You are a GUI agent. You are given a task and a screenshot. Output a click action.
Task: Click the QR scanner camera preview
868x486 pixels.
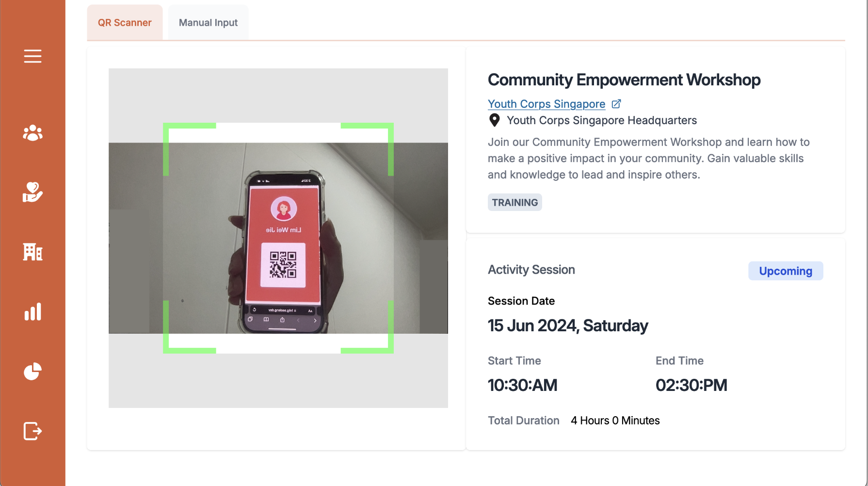[278, 238]
